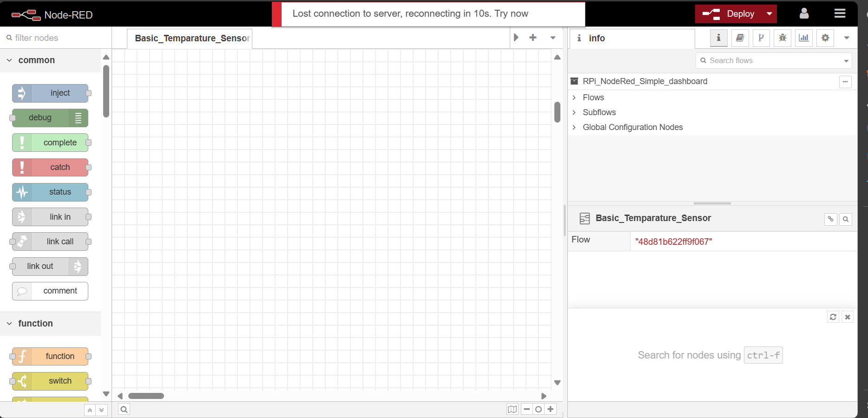Select the debug node in palette
The width and height of the screenshot is (868, 418).
coord(50,118)
